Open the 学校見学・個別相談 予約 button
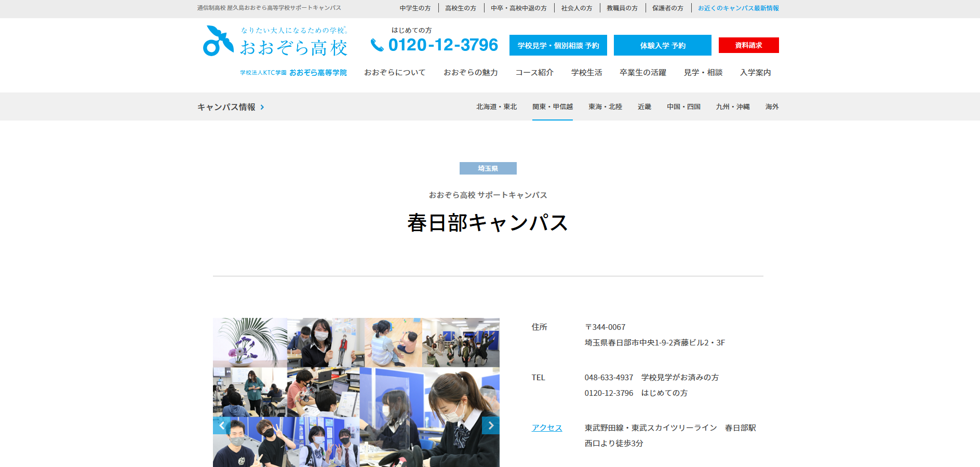This screenshot has height=467, width=980. tap(558, 45)
